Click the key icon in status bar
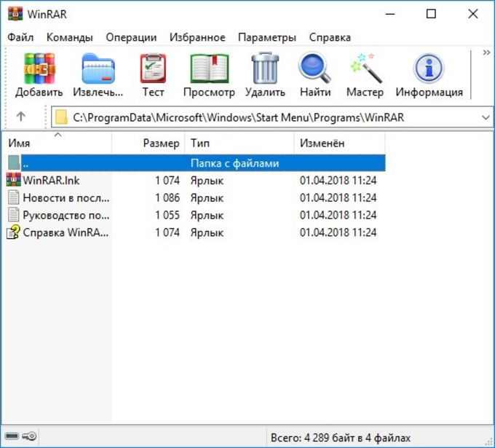The width and height of the screenshot is (495, 448). (29, 436)
